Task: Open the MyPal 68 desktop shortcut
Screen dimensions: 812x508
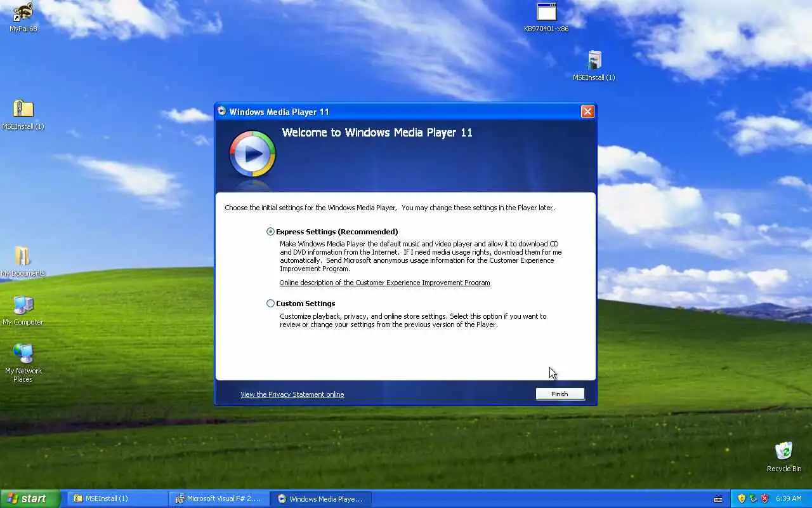Action: coord(23,17)
